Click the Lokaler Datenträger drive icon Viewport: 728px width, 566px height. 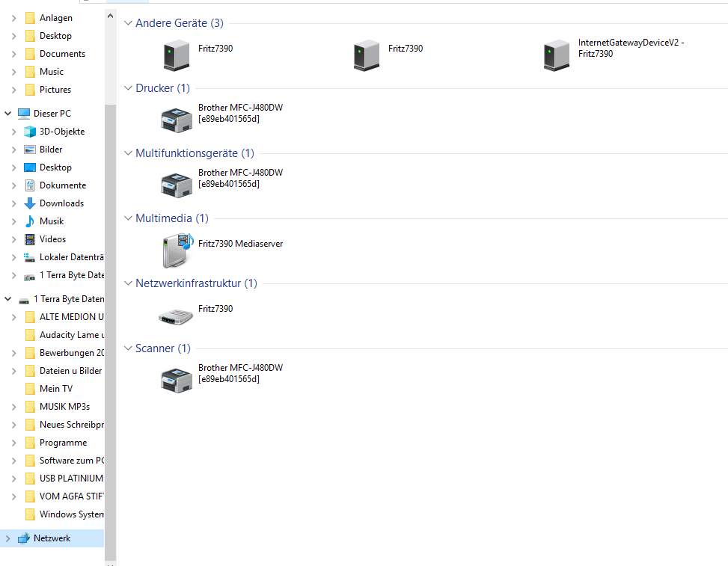click(x=30, y=257)
